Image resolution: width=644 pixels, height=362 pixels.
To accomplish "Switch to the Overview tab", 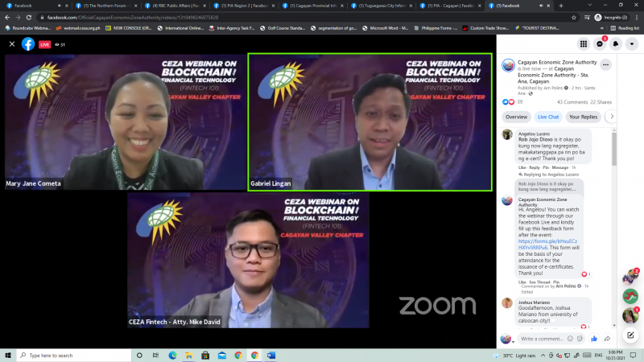I will coord(516,117).
